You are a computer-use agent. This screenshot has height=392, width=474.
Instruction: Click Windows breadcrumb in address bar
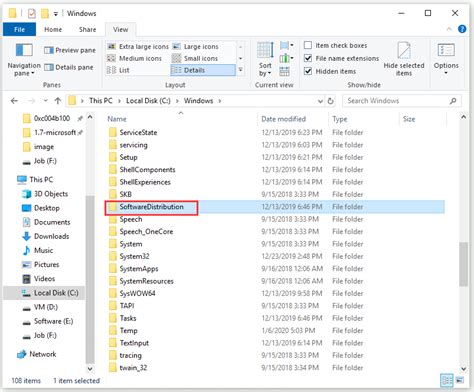pos(198,101)
